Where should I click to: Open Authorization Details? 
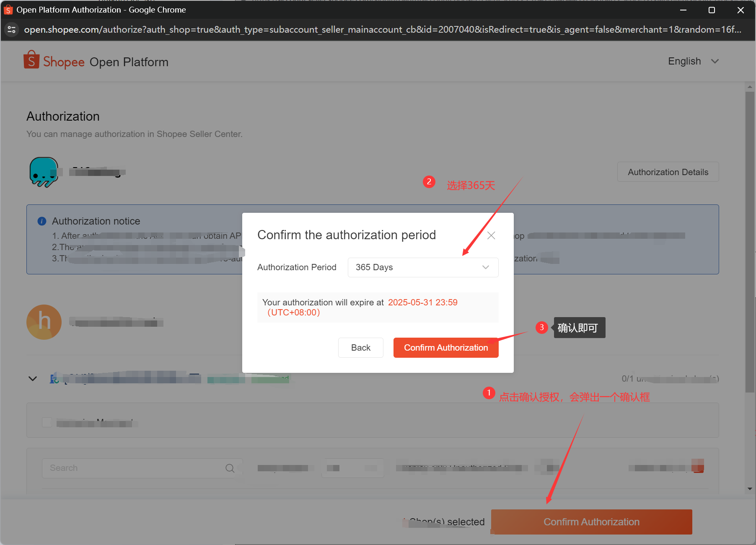point(668,172)
